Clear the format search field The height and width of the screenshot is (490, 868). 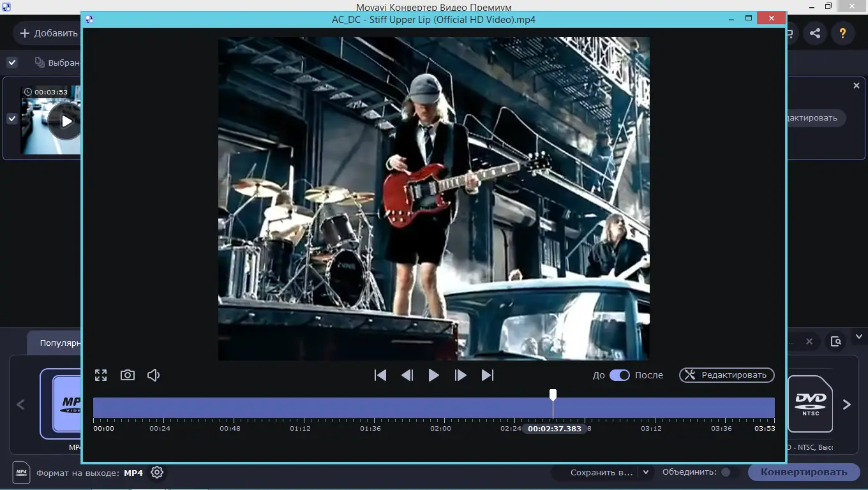click(x=809, y=341)
